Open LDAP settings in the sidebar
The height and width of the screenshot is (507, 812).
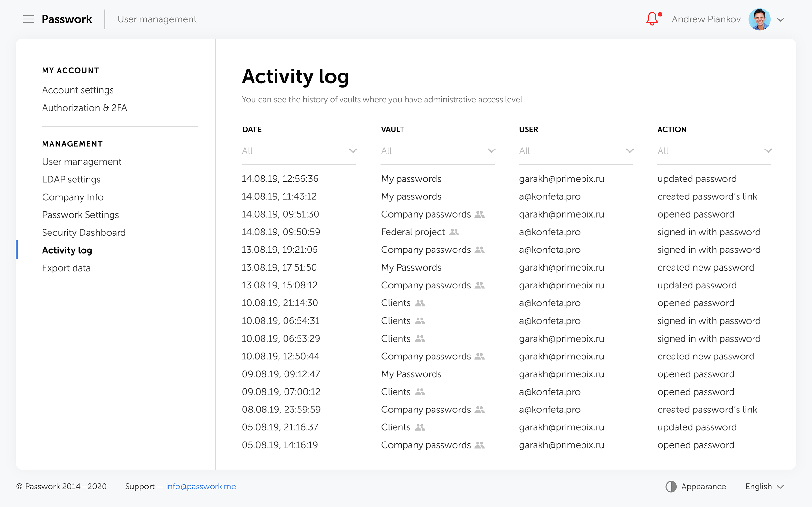71,180
